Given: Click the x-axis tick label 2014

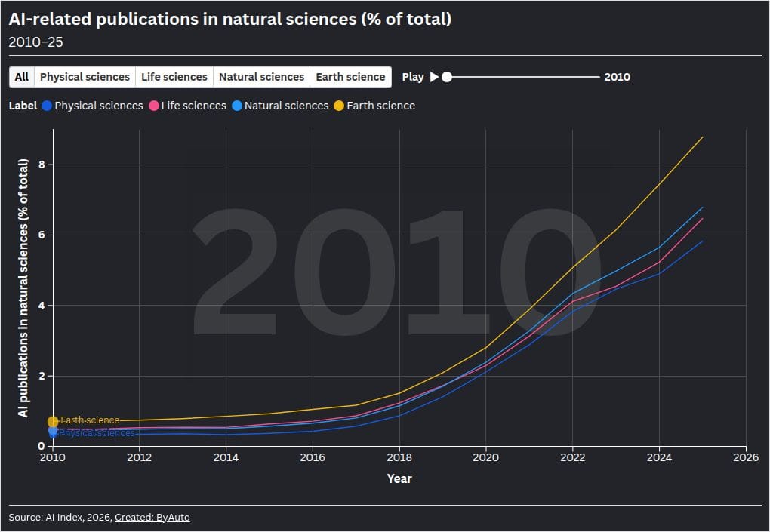Looking at the screenshot, I should (x=226, y=457).
